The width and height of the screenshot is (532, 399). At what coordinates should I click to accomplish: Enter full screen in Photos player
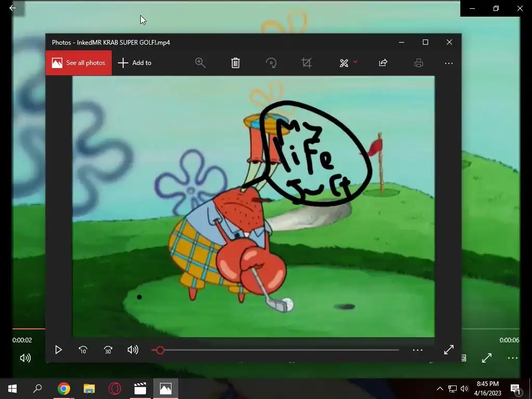(449, 350)
